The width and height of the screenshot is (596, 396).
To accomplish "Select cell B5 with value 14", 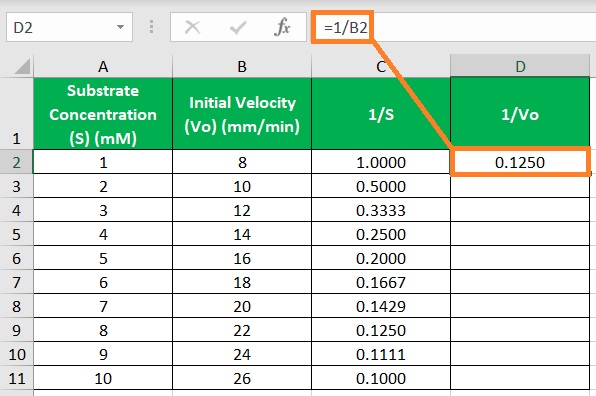I will coord(242,234).
